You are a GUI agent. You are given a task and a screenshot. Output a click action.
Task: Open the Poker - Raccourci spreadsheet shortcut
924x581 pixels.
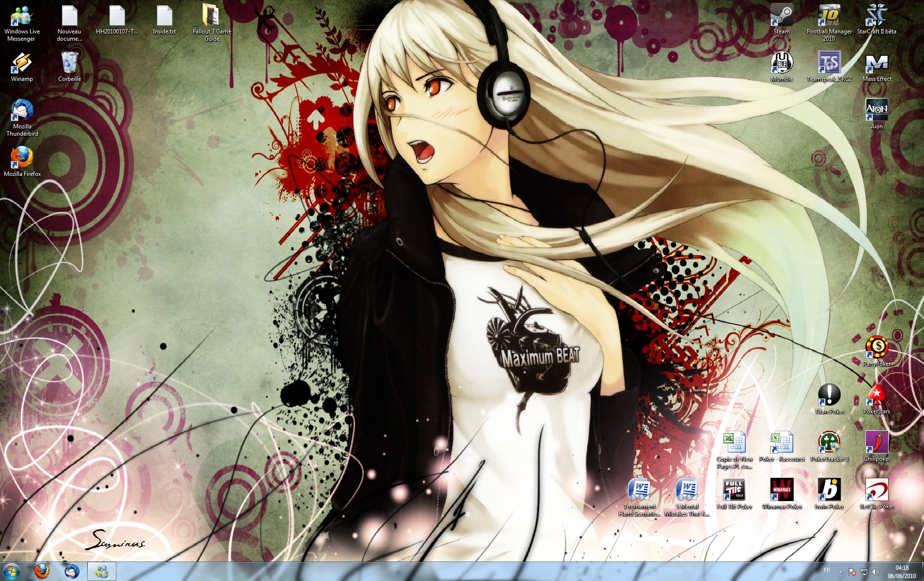[x=782, y=447]
